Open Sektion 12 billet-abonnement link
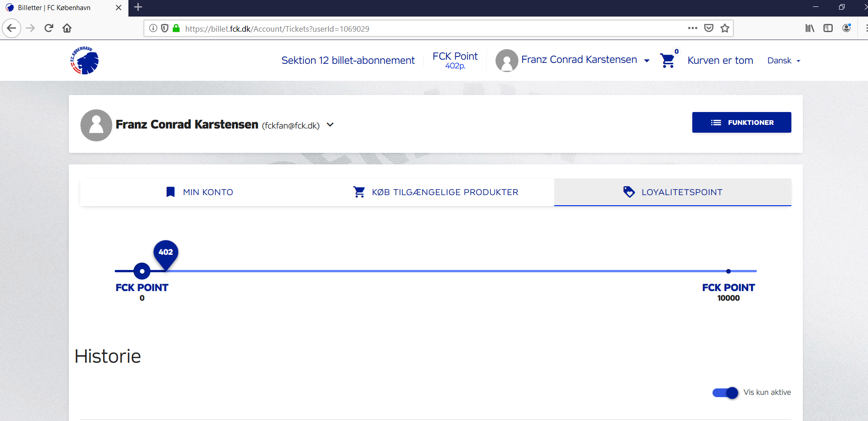The height and width of the screenshot is (421, 868). (348, 60)
